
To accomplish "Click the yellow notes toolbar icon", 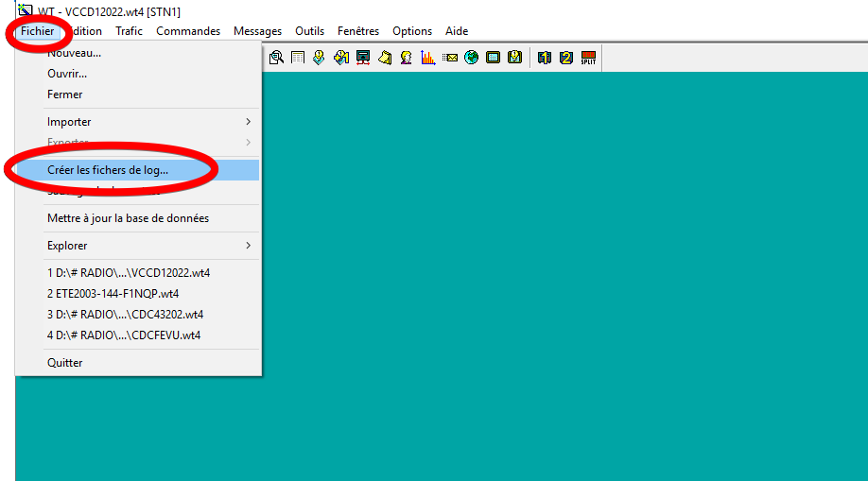I will coord(385,58).
